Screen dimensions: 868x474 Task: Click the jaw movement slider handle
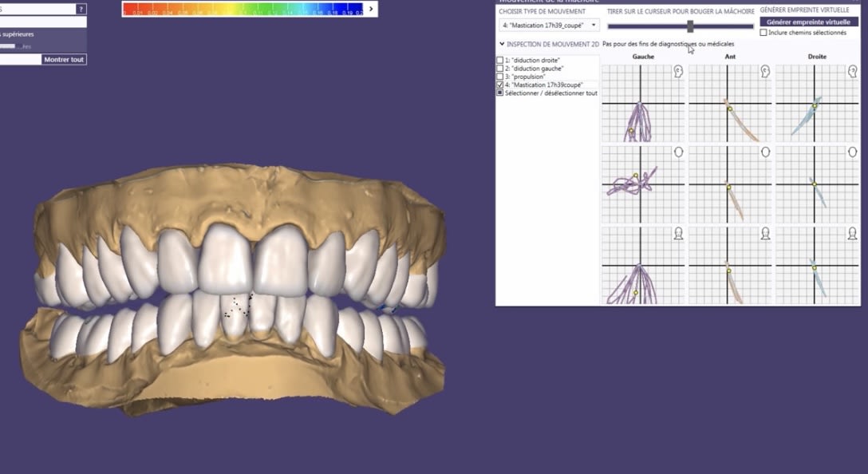point(690,26)
